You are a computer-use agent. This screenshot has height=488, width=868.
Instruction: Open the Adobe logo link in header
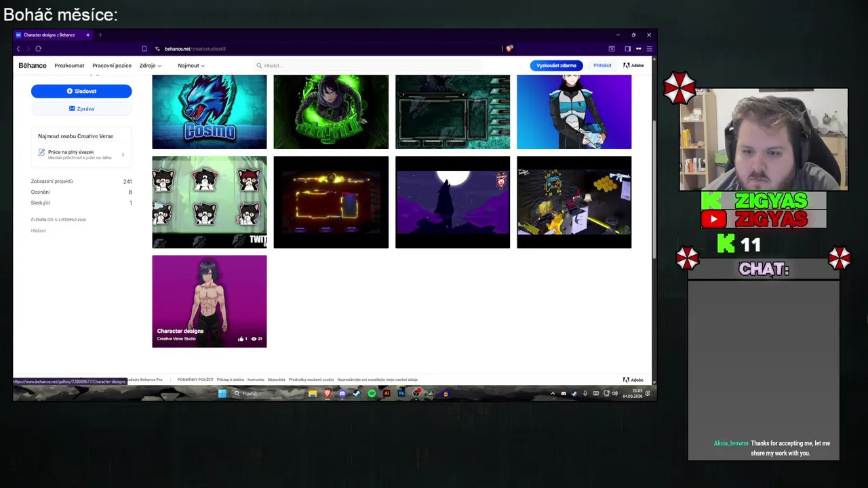[633, 66]
